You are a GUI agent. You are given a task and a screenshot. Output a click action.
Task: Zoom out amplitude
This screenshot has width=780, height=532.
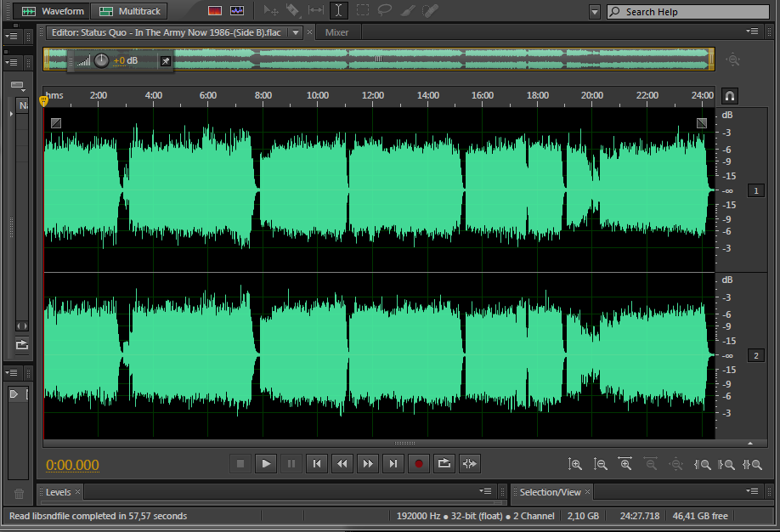600,464
